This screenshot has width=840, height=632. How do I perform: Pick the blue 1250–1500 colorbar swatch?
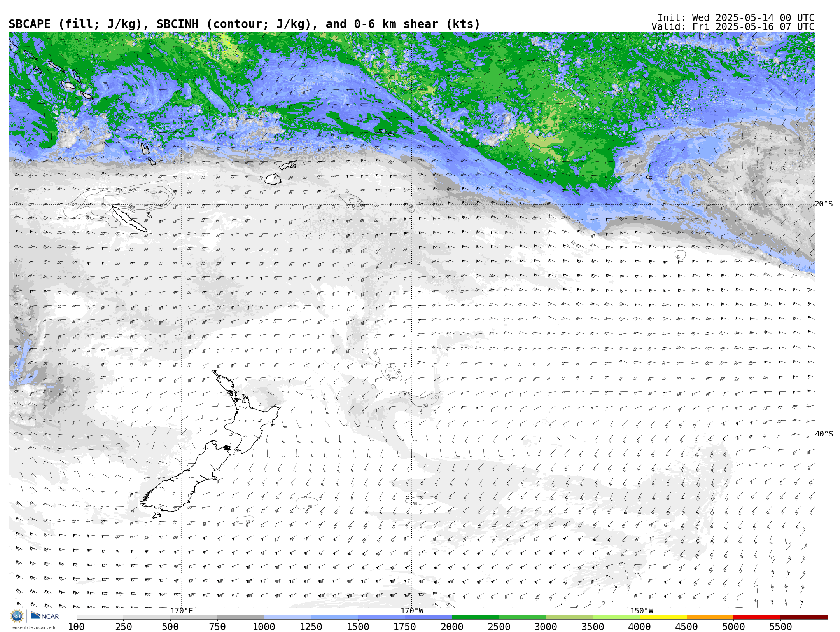(334, 617)
